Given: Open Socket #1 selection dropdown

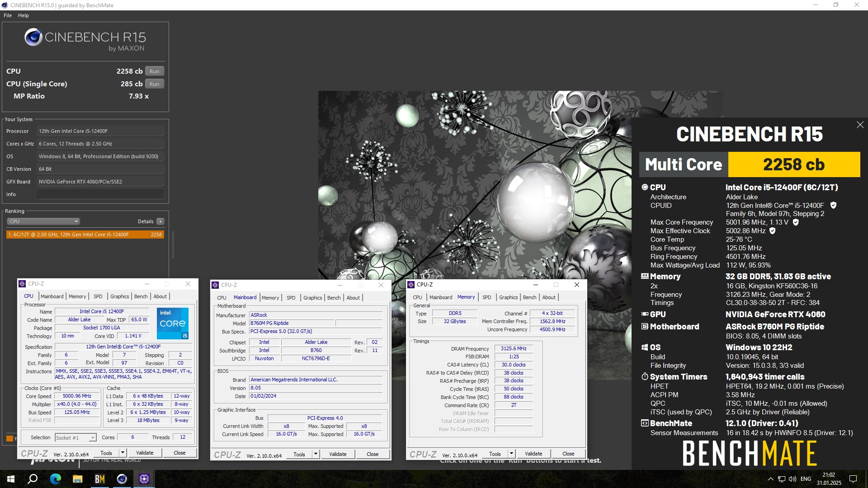Looking at the screenshot, I should tap(76, 437).
